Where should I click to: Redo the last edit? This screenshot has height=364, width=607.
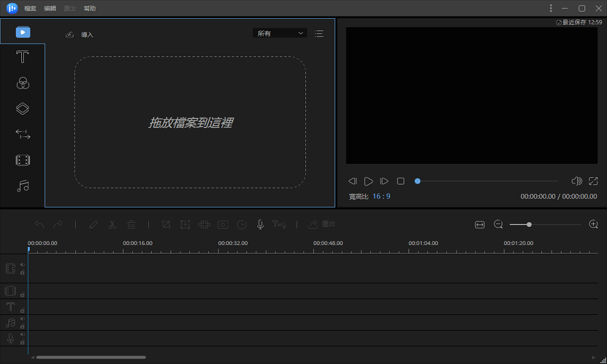click(x=58, y=224)
